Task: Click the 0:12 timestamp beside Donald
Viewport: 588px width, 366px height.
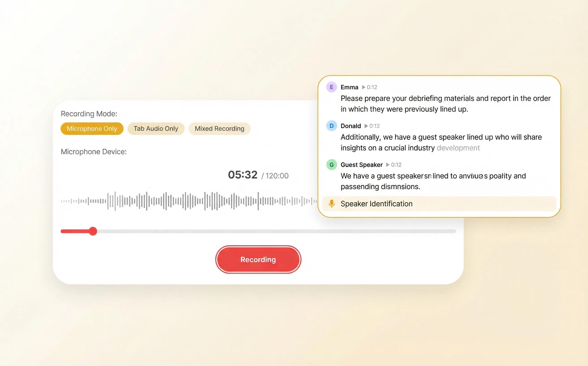Action: tap(375, 126)
